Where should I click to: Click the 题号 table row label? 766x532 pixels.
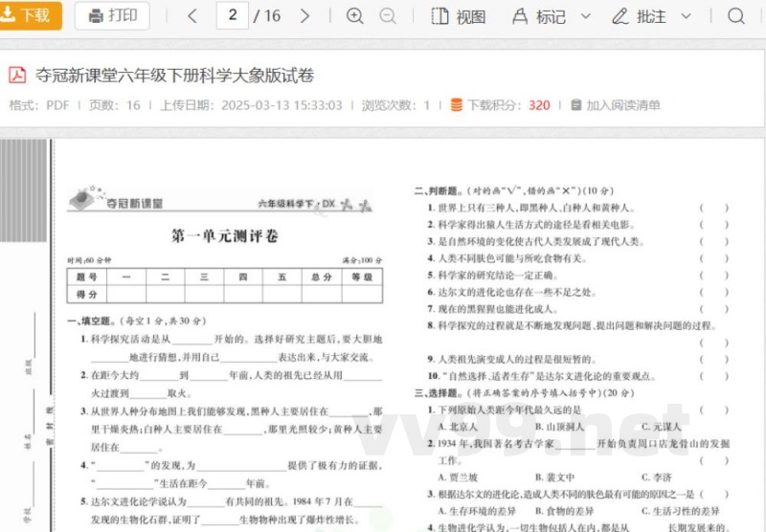(x=87, y=277)
